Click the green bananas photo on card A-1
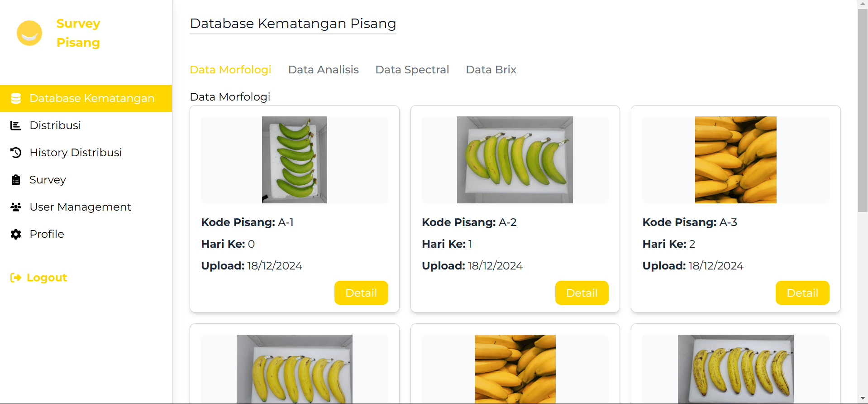Image resolution: width=868 pixels, height=404 pixels. tap(294, 159)
